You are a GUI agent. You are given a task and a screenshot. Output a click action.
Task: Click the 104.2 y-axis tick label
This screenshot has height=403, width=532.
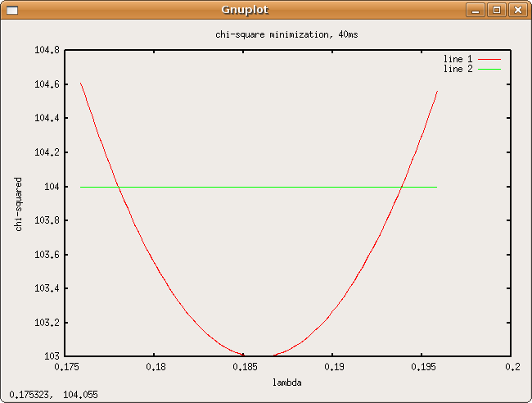47,152
